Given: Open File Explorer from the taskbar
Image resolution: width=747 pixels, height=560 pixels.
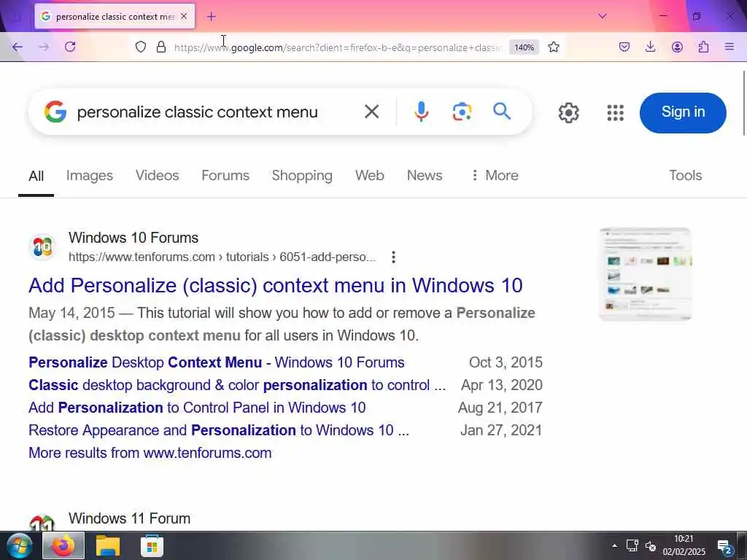Looking at the screenshot, I should pyautogui.click(x=108, y=545).
